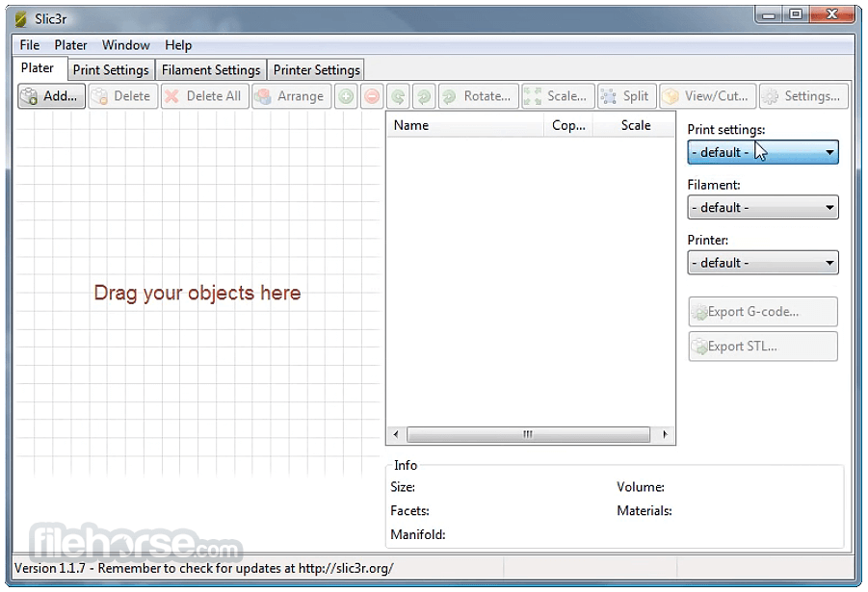Switch to the Filament Settings tab

tap(211, 70)
